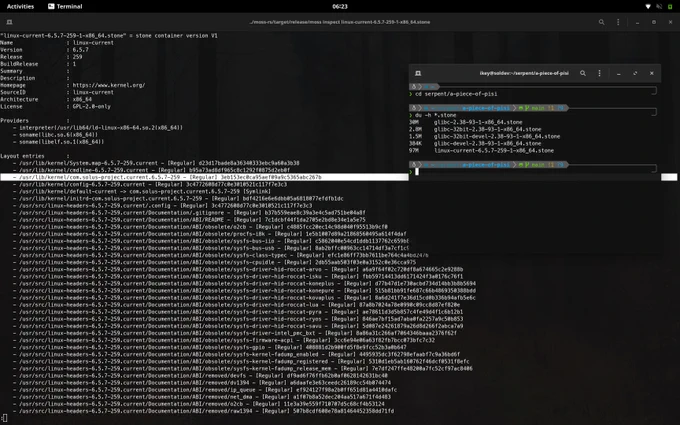Click the License GPL-2.0-only line
This screenshot has height=425, width=680.
coord(56,107)
